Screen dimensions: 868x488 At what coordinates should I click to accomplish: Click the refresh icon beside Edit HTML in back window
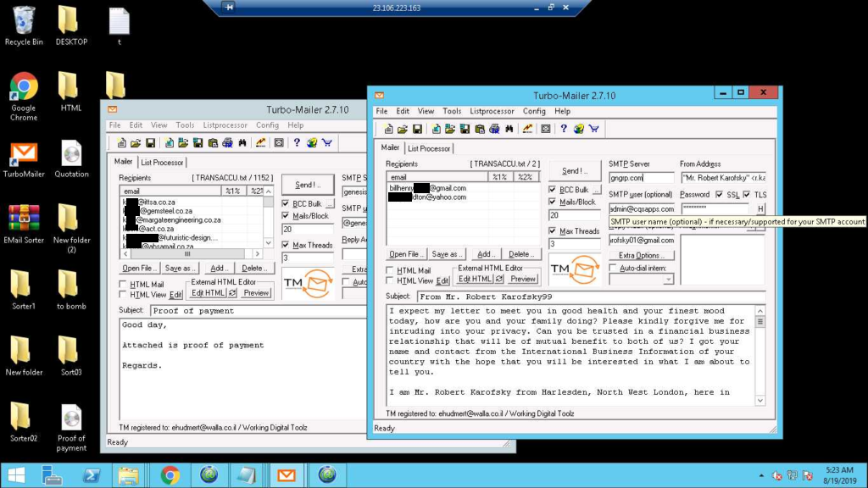pos(232,292)
